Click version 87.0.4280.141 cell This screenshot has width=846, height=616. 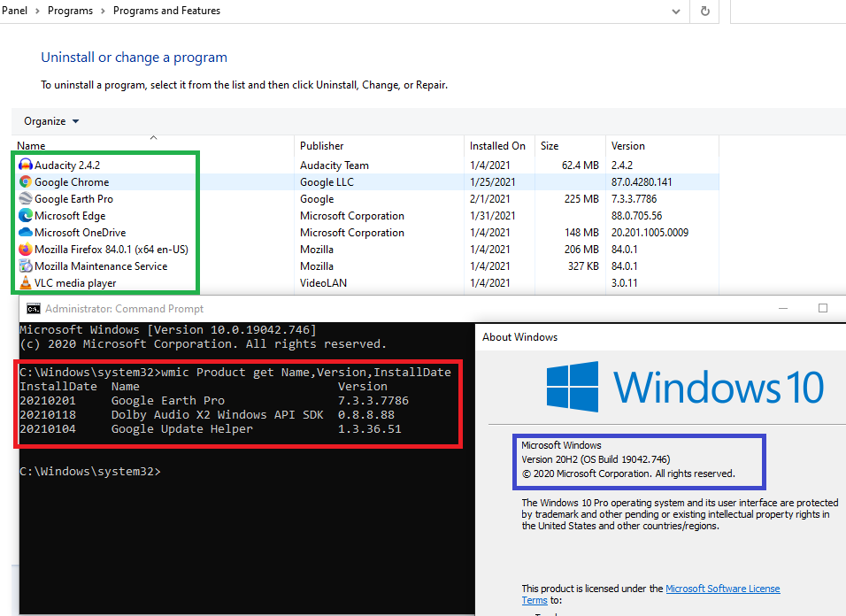(x=642, y=181)
